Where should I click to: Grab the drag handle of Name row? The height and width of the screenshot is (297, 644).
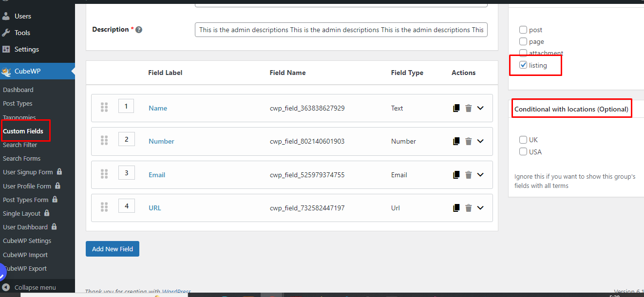click(104, 107)
